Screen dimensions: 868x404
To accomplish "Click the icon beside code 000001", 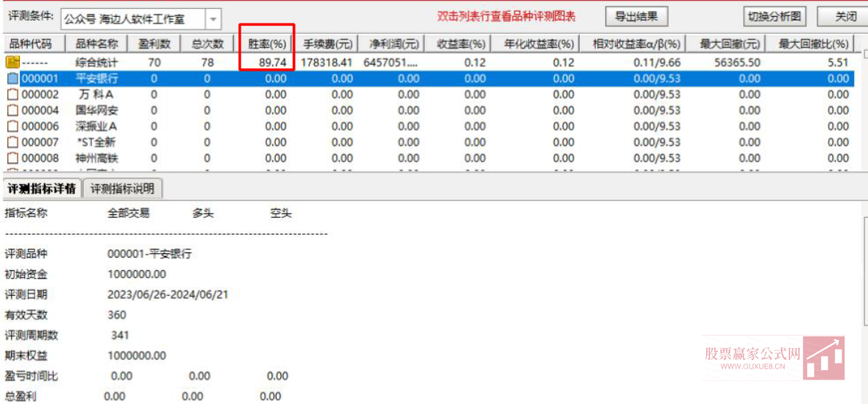I will (x=13, y=79).
